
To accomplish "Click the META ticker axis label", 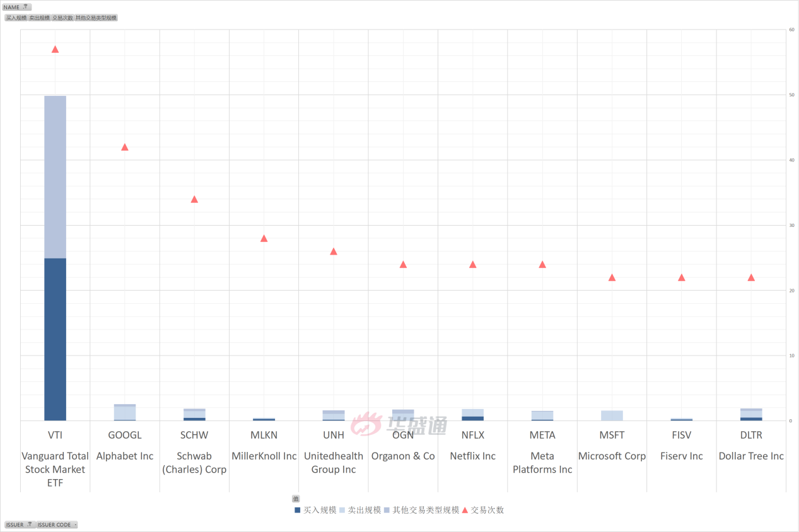I will pos(542,435).
